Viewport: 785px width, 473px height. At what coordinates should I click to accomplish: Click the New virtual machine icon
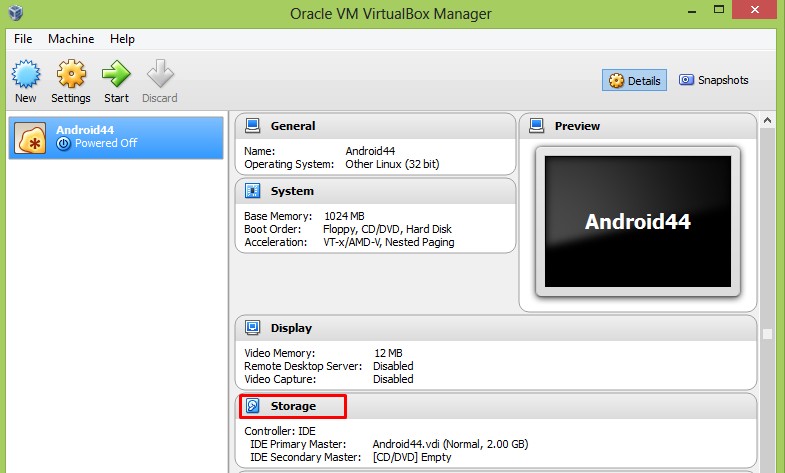click(x=26, y=74)
